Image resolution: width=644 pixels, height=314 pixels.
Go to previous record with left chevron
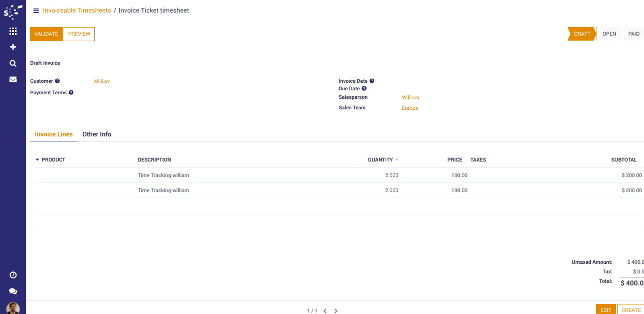(325, 311)
